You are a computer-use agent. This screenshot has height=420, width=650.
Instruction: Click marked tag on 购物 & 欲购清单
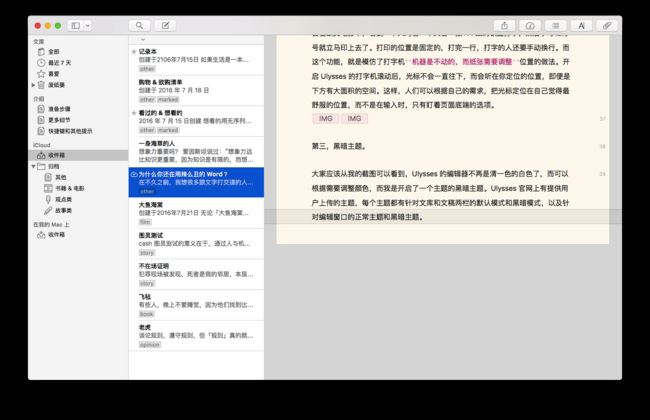(168, 100)
